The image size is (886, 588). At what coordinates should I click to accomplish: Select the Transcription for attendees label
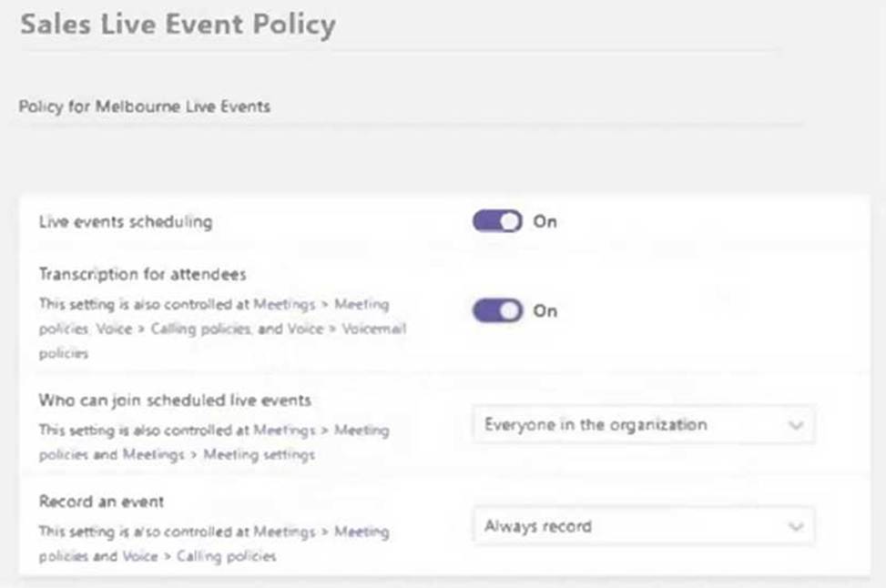(x=142, y=274)
